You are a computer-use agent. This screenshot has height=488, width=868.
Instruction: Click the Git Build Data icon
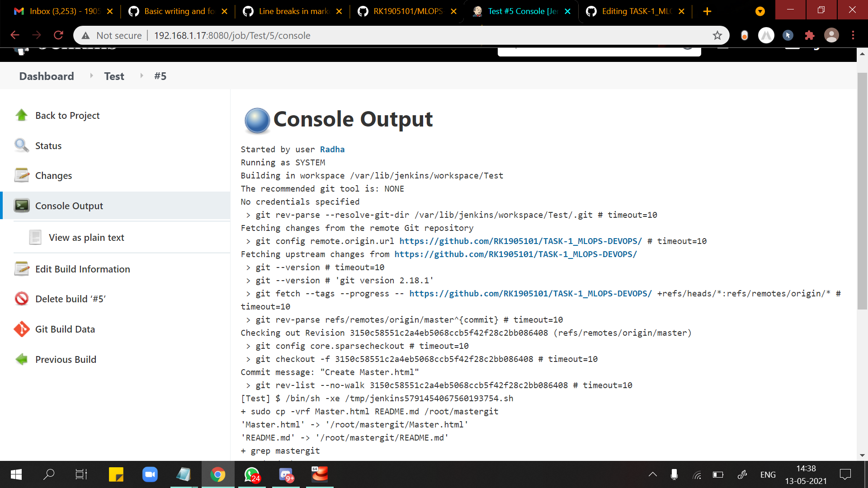tap(21, 329)
